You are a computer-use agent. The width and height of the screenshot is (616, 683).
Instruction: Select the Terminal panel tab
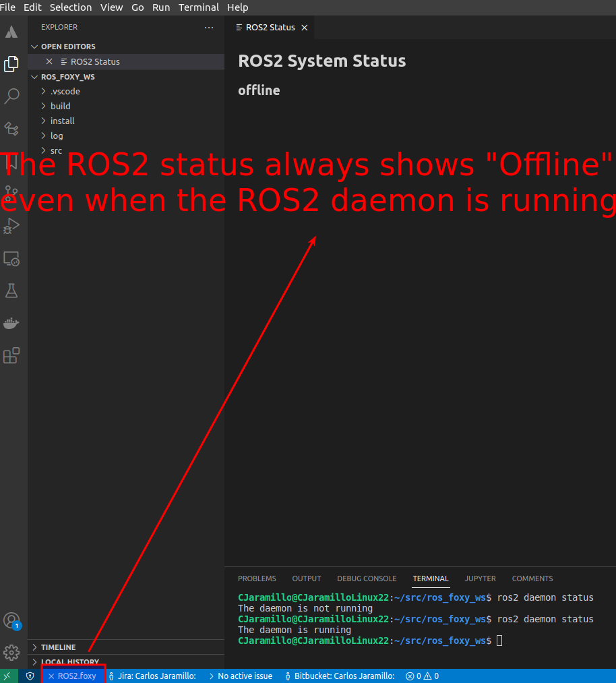point(431,578)
